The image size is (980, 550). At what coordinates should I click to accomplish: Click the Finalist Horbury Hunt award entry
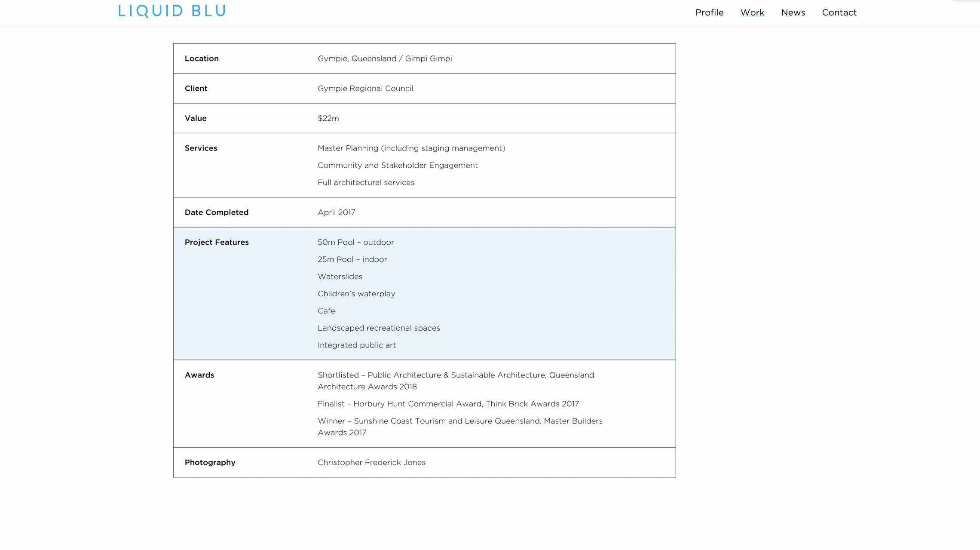[x=448, y=404]
